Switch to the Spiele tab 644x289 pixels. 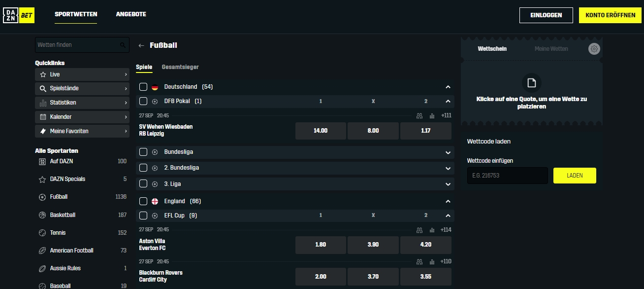click(144, 67)
